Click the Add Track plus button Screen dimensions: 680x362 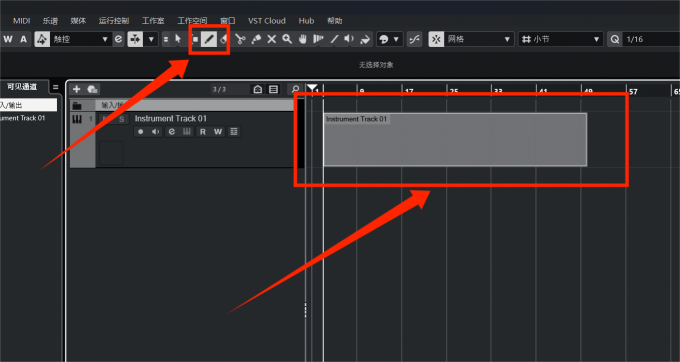(x=77, y=89)
